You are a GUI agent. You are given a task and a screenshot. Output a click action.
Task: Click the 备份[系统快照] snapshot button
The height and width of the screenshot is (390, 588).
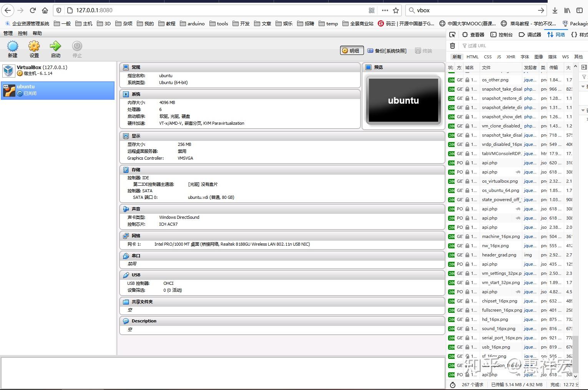(x=387, y=50)
